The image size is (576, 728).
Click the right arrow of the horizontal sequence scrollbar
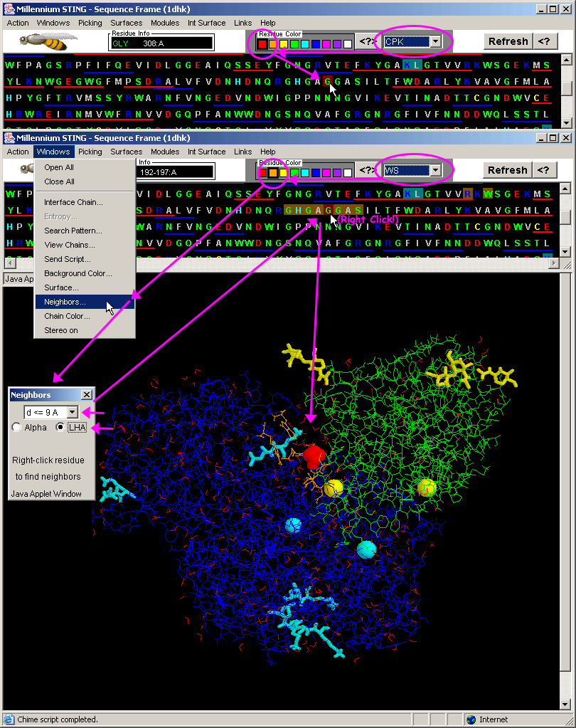pos(553,263)
